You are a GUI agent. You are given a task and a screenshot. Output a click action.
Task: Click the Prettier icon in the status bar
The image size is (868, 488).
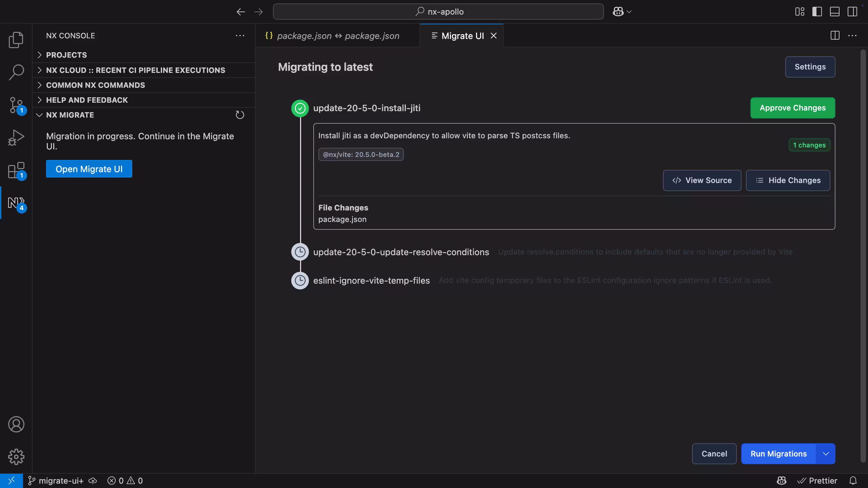point(802,481)
